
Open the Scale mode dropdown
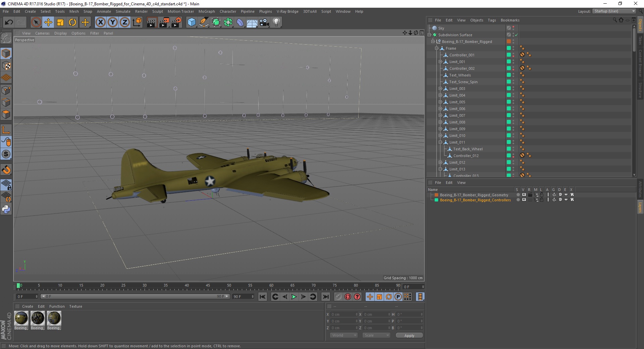pos(376,335)
